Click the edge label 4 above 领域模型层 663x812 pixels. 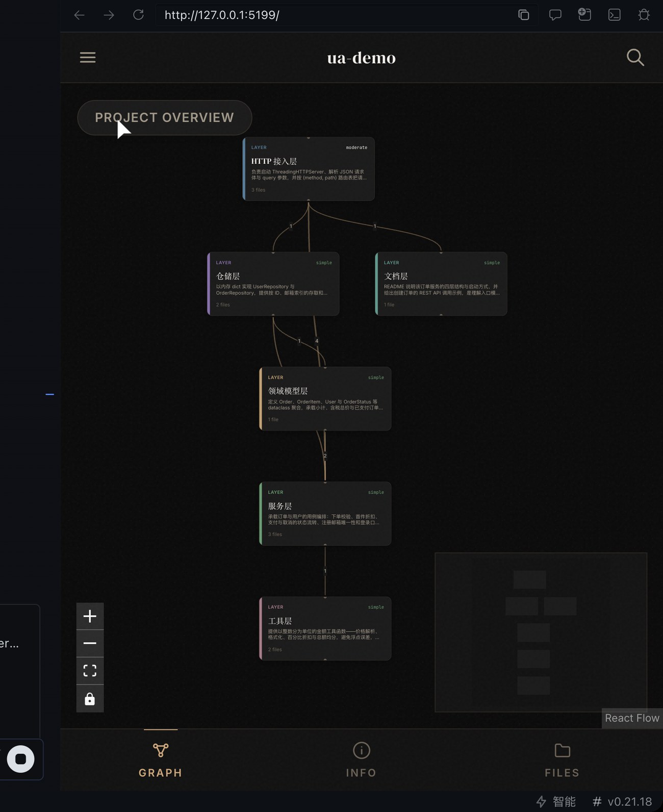[x=317, y=341]
